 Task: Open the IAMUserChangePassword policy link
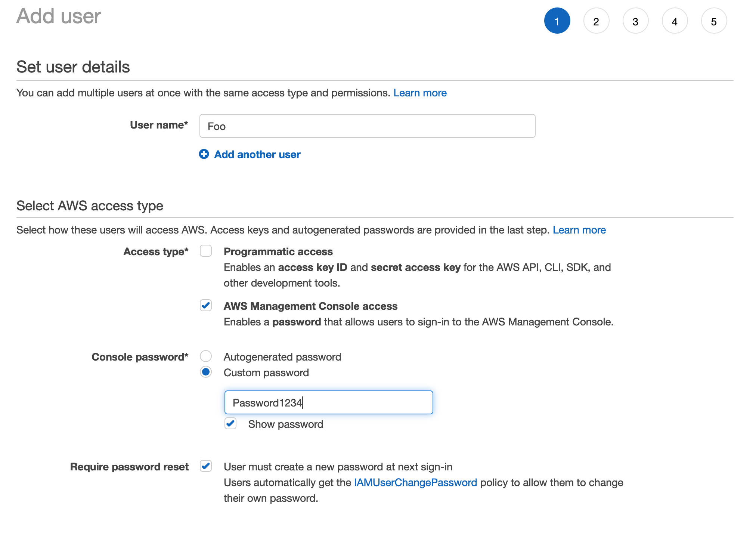(x=415, y=482)
